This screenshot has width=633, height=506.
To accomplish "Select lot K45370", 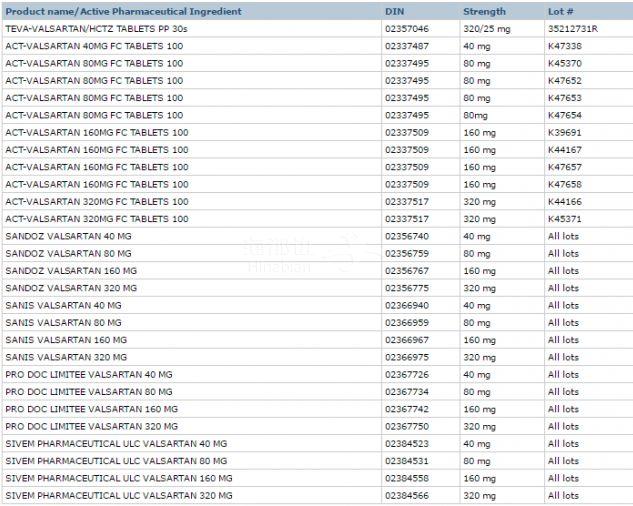I will point(565,64).
